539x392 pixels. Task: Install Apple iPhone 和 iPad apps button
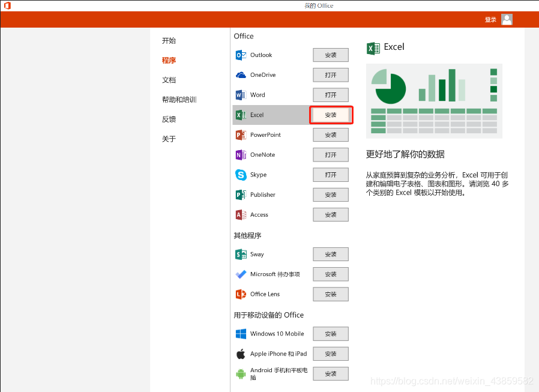pyautogui.click(x=331, y=354)
